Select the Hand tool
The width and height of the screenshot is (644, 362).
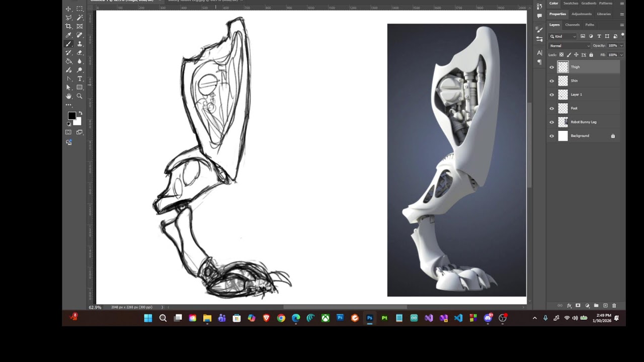pyautogui.click(x=68, y=96)
